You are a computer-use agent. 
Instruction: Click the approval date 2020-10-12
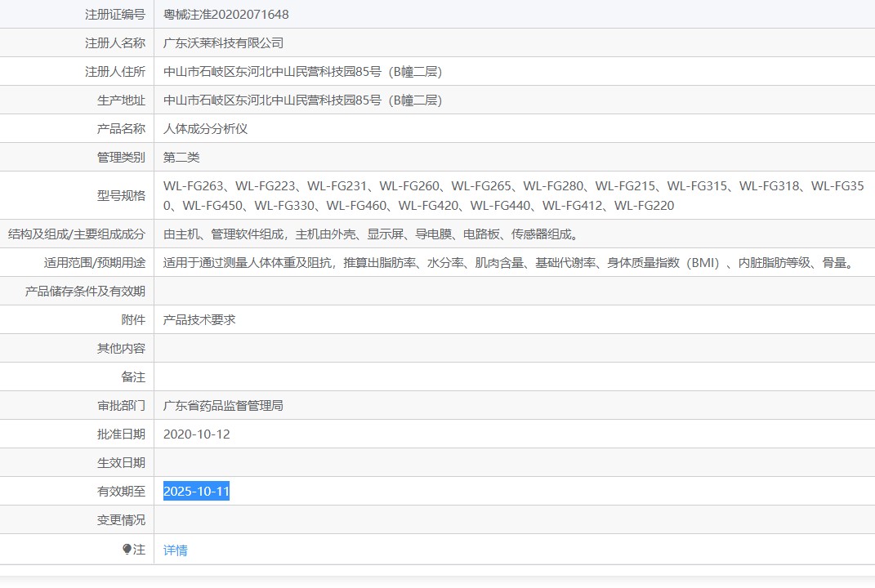click(x=196, y=434)
